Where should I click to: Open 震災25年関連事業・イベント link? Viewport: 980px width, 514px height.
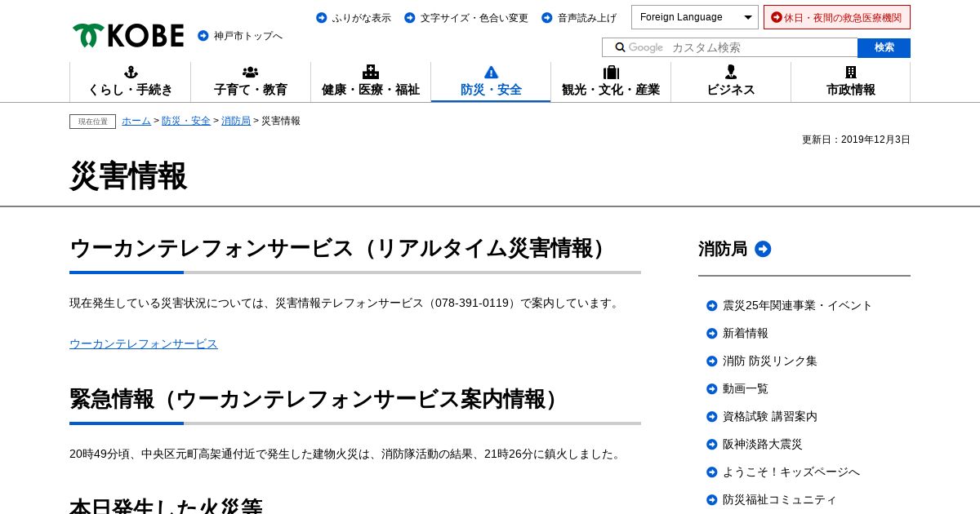[x=797, y=306]
